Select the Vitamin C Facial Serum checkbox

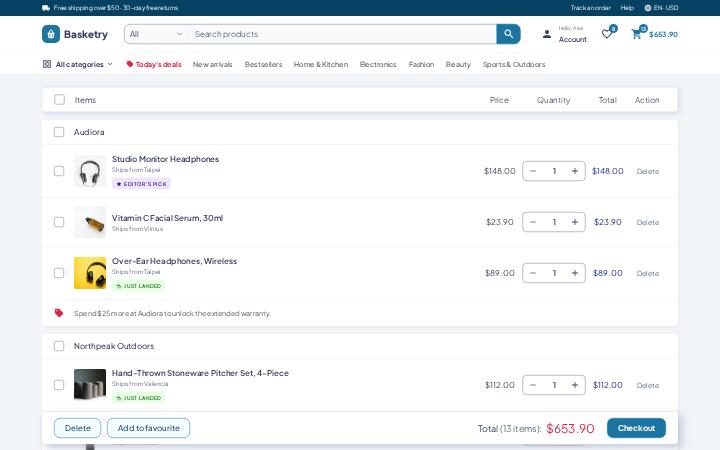[x=59, y=222]
